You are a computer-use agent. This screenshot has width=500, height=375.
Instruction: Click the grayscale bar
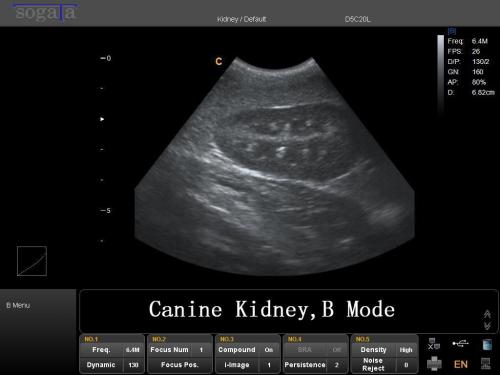coord(441,75)
